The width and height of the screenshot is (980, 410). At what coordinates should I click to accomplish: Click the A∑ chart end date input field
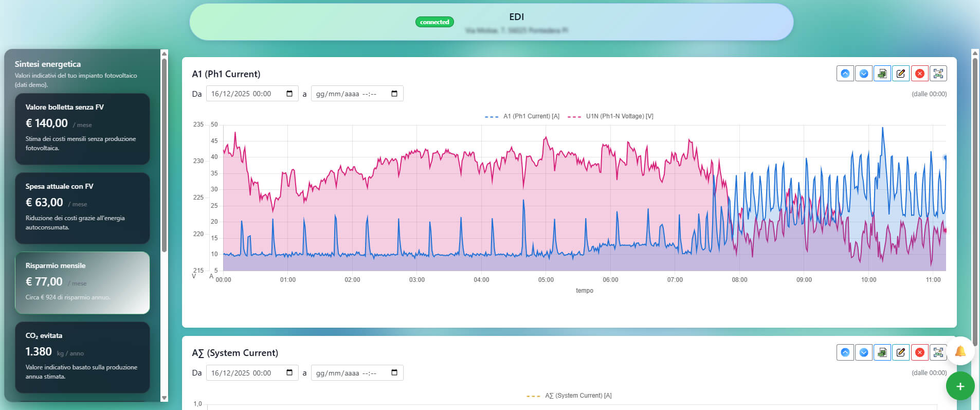(357, 373)
